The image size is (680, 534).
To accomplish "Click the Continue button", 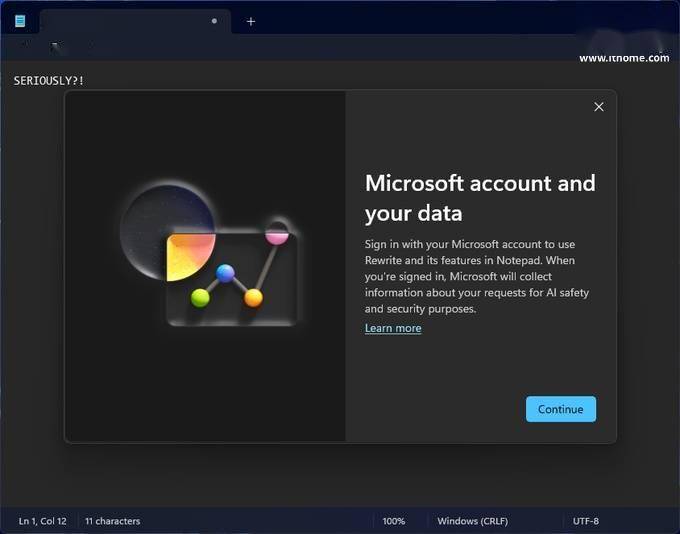I will coord(561,409).
